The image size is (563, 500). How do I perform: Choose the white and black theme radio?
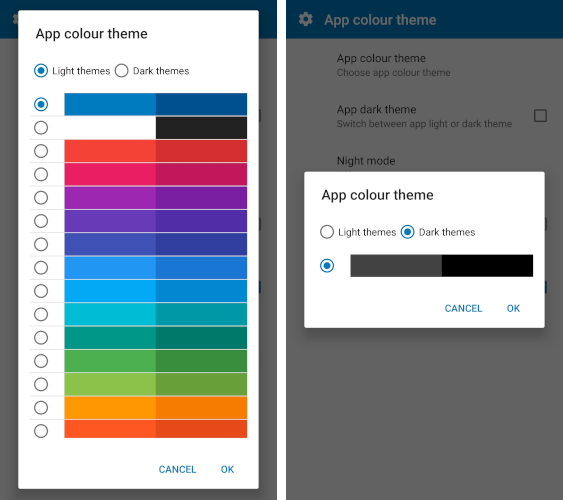pos(41,128)
